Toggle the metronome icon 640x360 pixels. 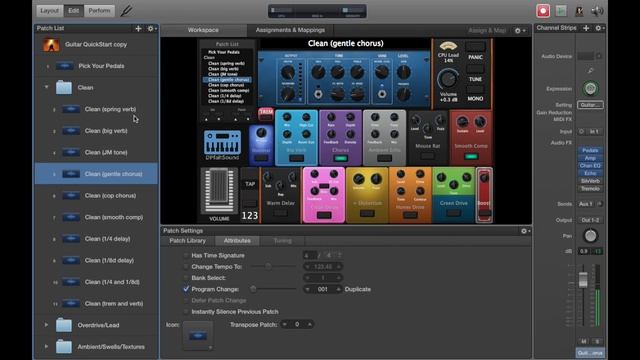pyautogui.click(x=579, y=11)
